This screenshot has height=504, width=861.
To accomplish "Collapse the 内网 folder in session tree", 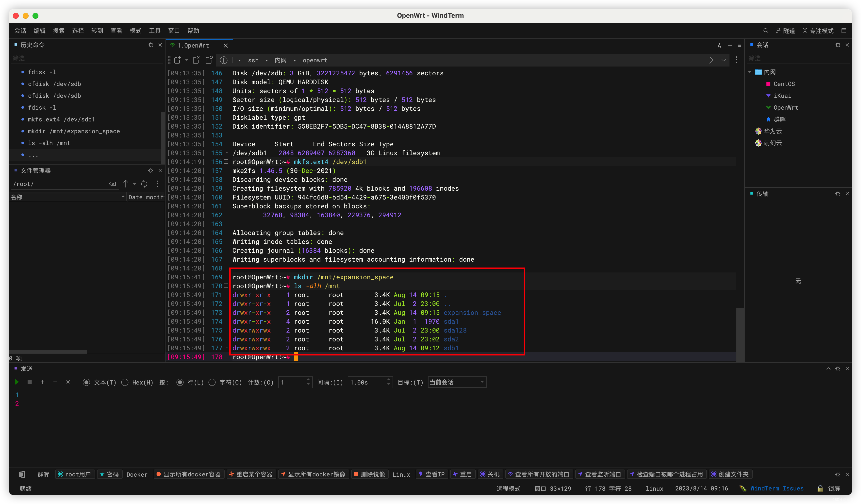I will [x=750, y=72].
